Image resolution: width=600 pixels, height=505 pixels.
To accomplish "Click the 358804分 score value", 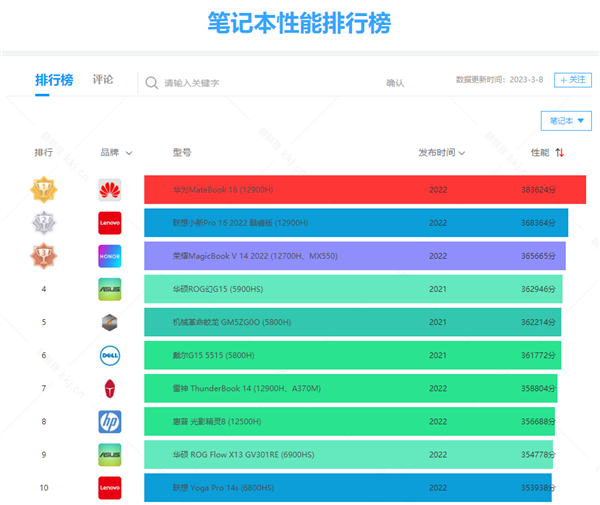I will [538, 388].
